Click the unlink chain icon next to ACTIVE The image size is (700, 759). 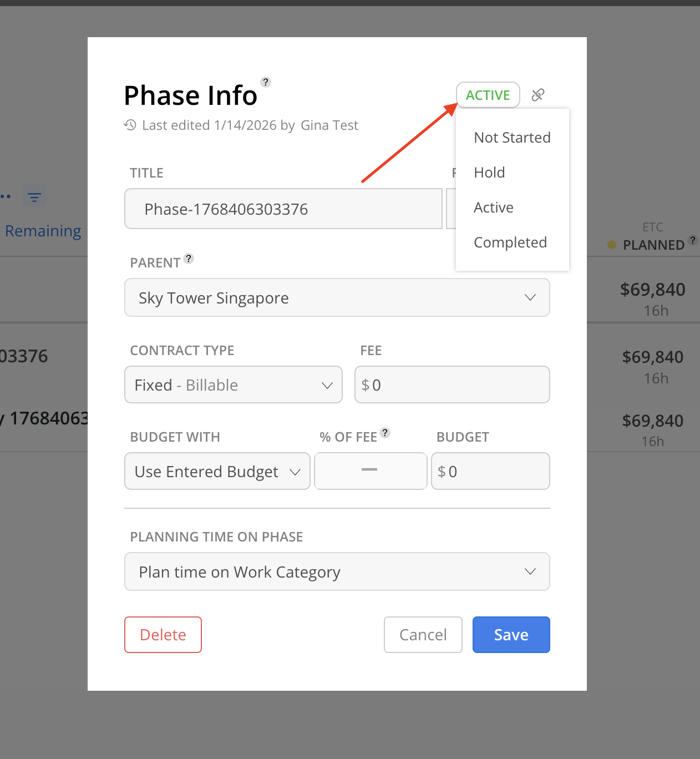pyautogui.click(x=537, y=95)
